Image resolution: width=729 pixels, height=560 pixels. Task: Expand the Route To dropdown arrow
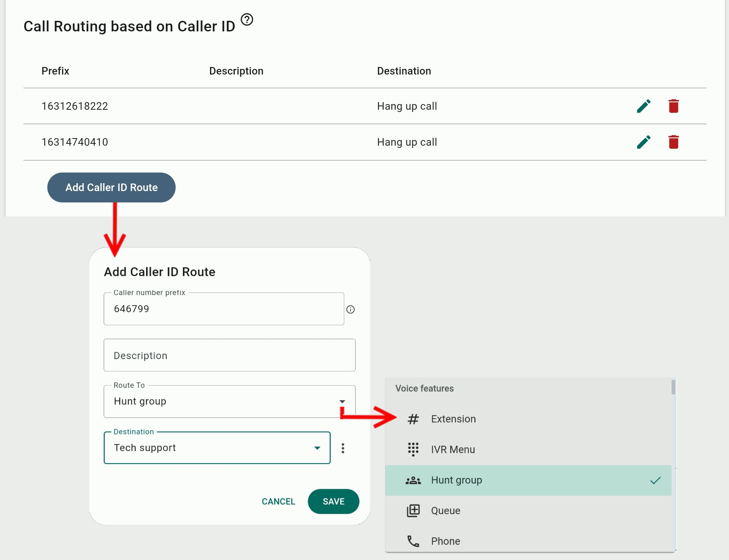pos(342,401)
